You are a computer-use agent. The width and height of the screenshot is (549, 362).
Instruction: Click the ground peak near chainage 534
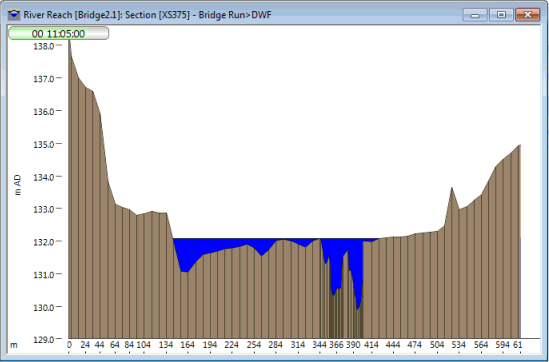click(x=452, y=188)
